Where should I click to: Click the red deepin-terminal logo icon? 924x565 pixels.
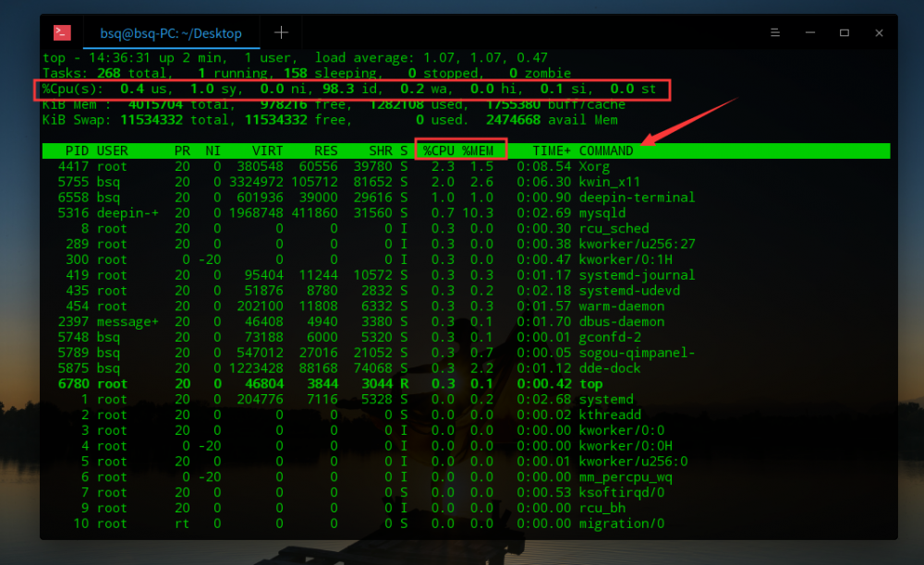pyautogui.click(x=62, y=32)
